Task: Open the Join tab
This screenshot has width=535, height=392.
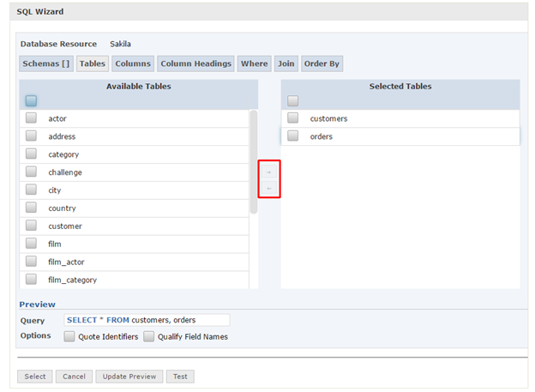Action: 286,63
